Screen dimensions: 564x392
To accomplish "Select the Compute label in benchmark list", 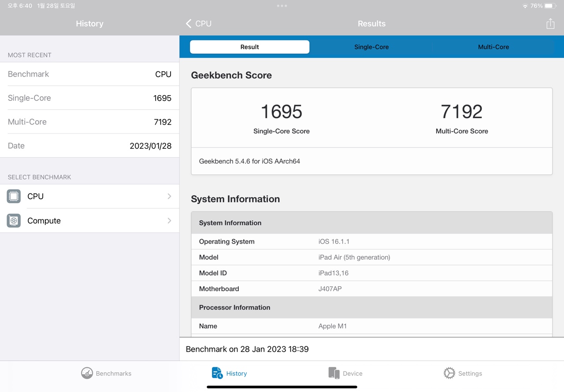I will pos(44,221).
